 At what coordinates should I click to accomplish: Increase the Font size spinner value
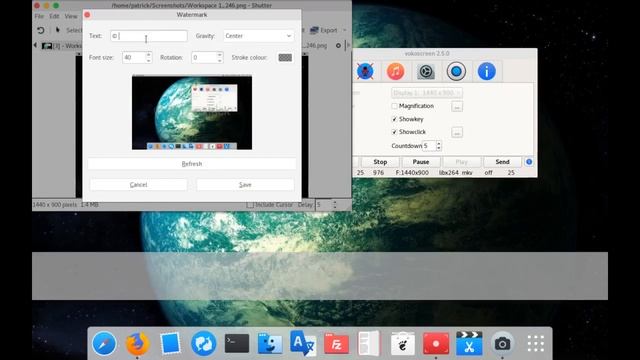(149, 54)
